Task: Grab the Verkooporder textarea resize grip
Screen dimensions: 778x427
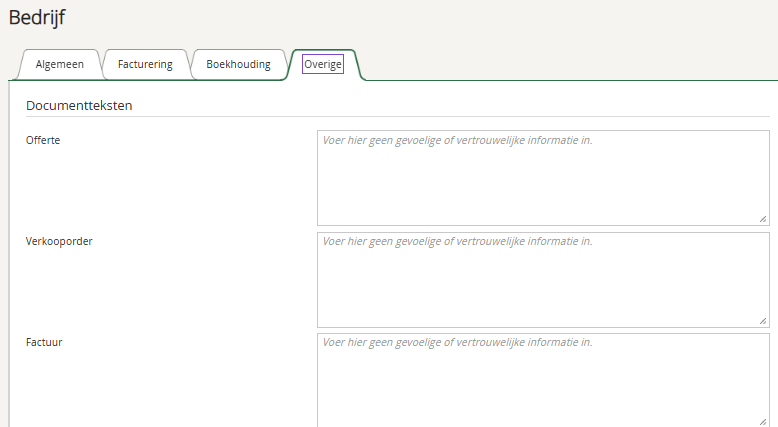Action: click(x=763, y=321)
